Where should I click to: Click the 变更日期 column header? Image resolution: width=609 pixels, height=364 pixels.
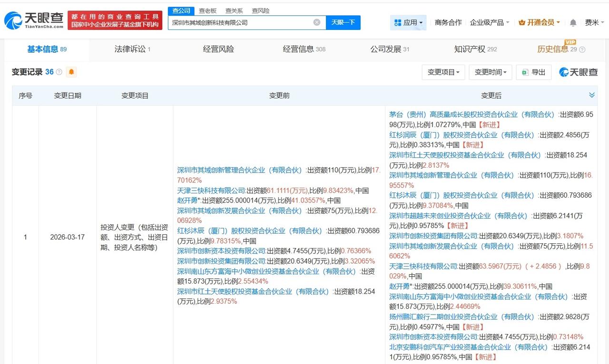(68, 96)
